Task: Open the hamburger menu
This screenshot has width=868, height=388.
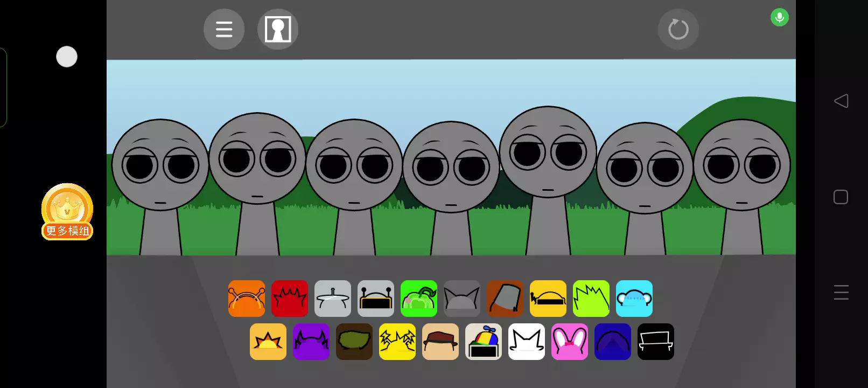Action: (x=224, y=29)
